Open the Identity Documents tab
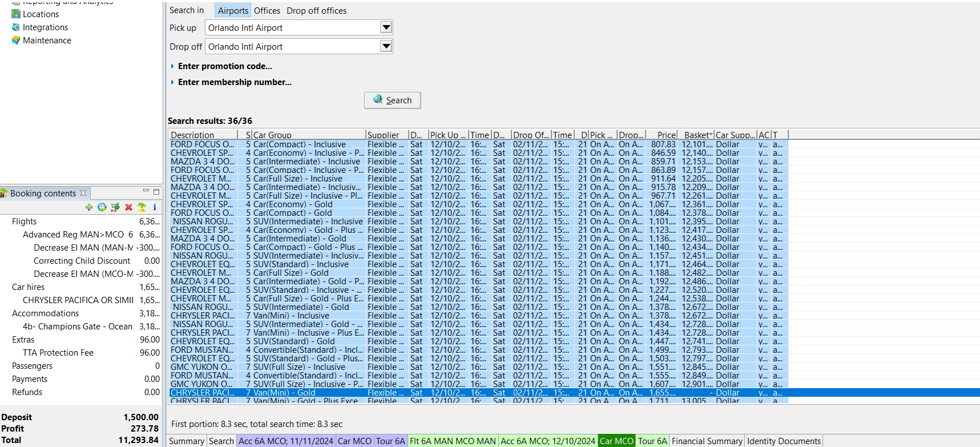Image resolution: width=980 pixels, height=447 pixels. pos(784,441)
